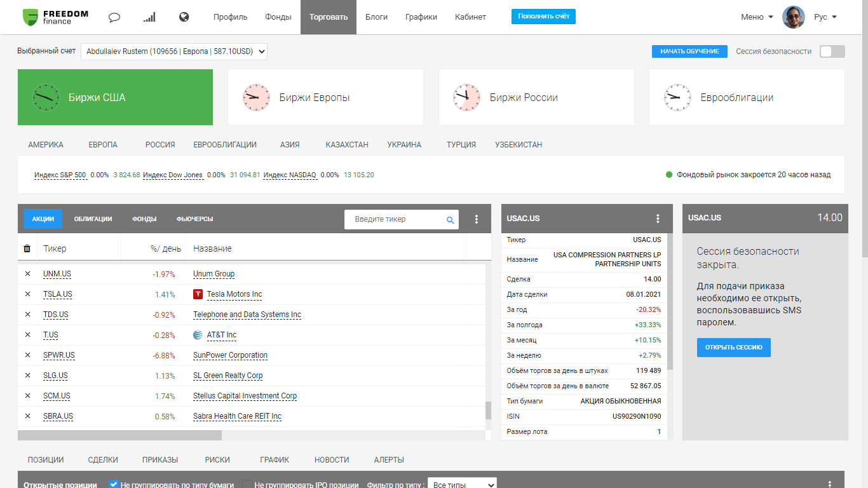Open three-dot menu in USAC.US details panel
This screenshot has width=868, height=488.
point(658,219)
